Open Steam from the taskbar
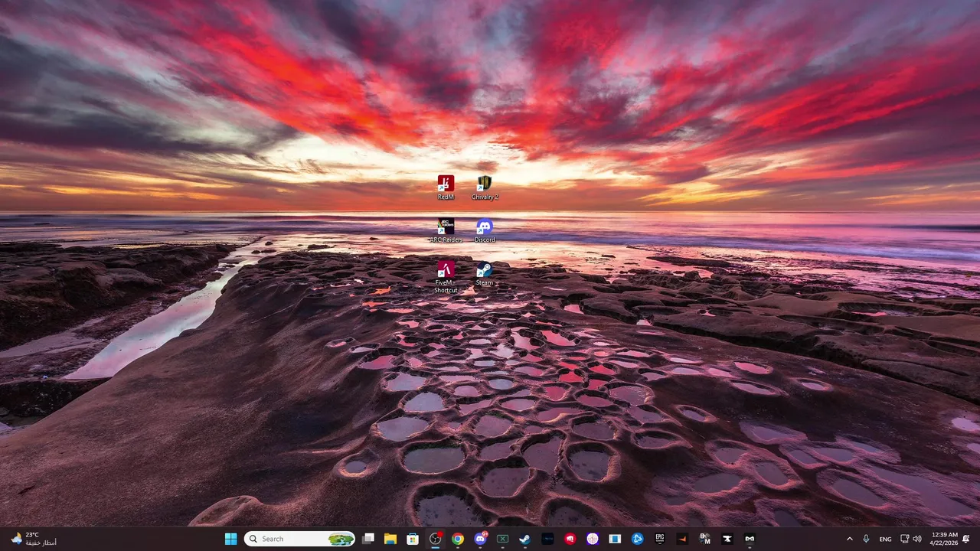 click(525, 539)
